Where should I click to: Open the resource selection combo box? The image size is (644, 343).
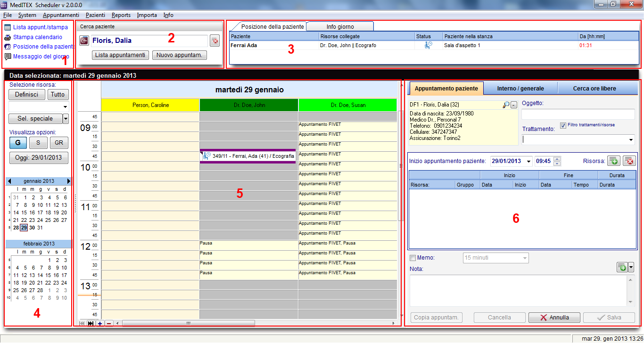click(x=39, y=106)
